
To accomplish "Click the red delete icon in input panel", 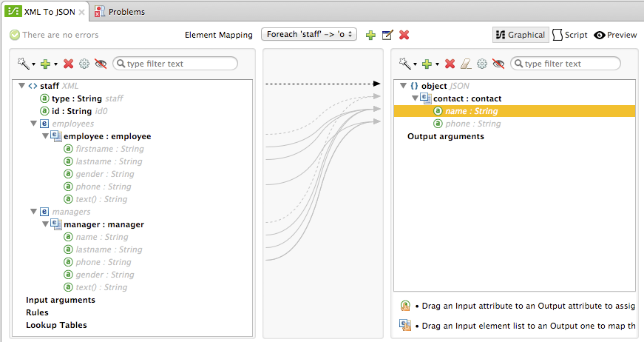I will pyautogui.click(x=69, y=64).
